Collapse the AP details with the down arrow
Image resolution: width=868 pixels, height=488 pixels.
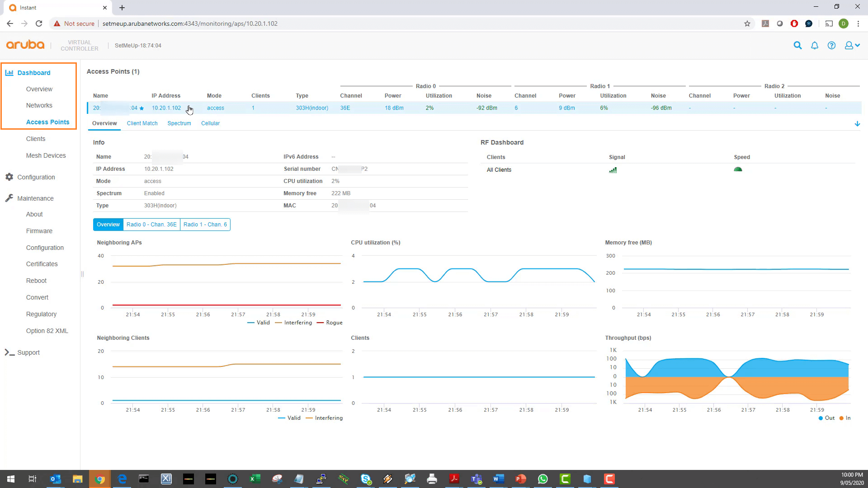pyautogui.click(x=857, y=123)
